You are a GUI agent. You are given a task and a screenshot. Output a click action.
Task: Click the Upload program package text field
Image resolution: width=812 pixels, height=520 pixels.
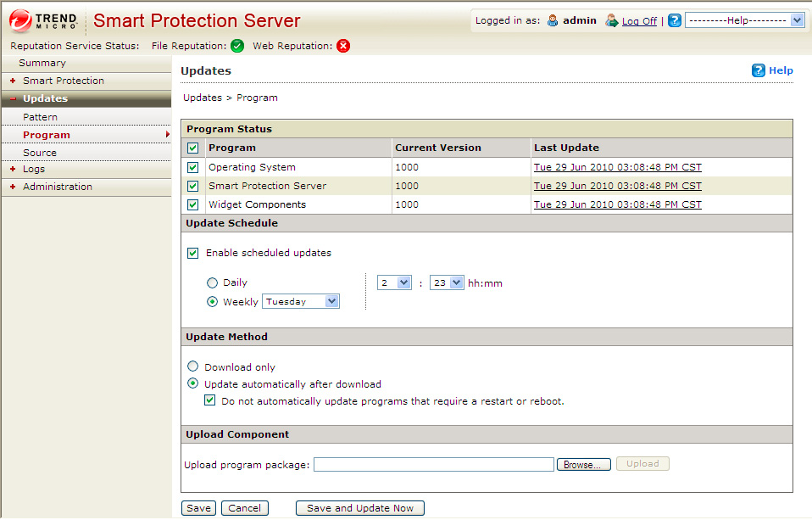pyautogui.click(x=434, y=464)
